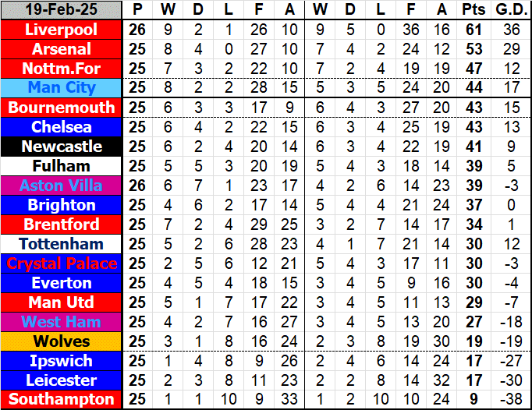Click the Southampton team name cell

tap(61, 400)
